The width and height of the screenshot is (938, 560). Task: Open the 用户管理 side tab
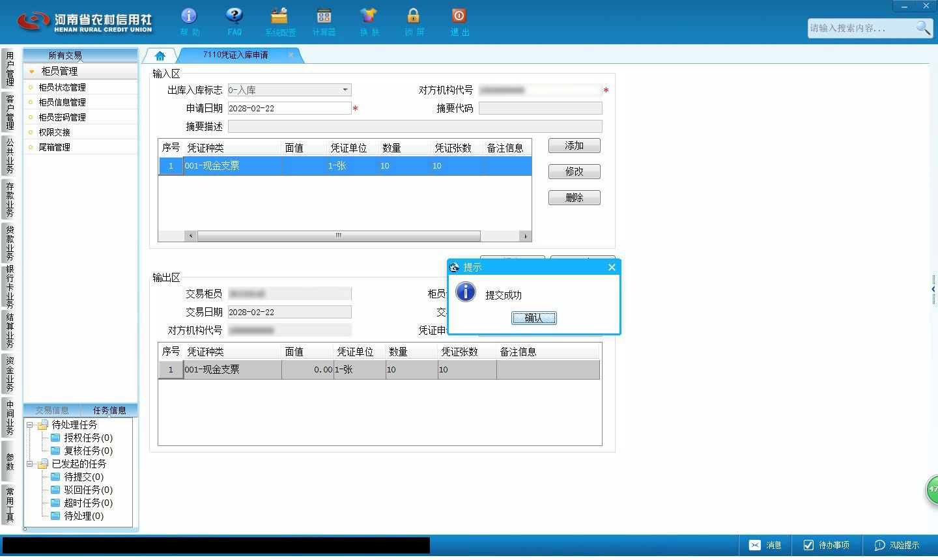point(10,69)
